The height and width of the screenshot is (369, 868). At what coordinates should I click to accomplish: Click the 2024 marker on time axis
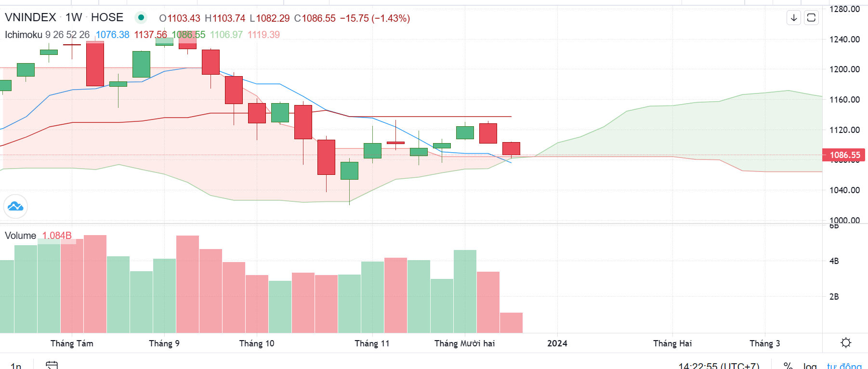(557, 343)
